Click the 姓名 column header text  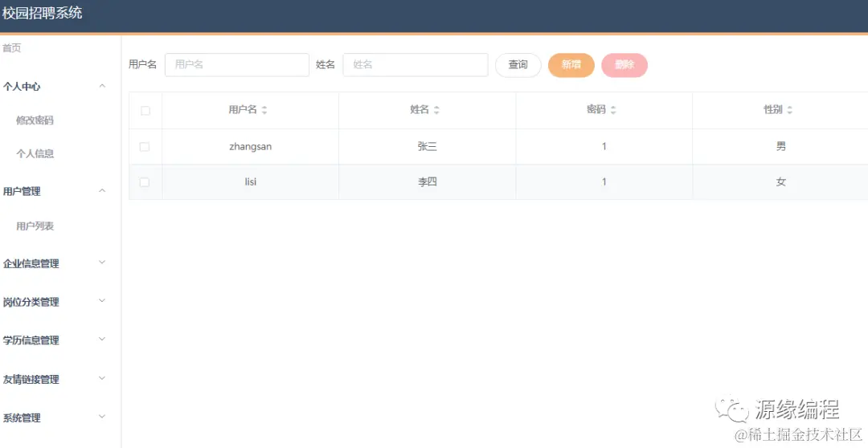click(x=420, y=109)
